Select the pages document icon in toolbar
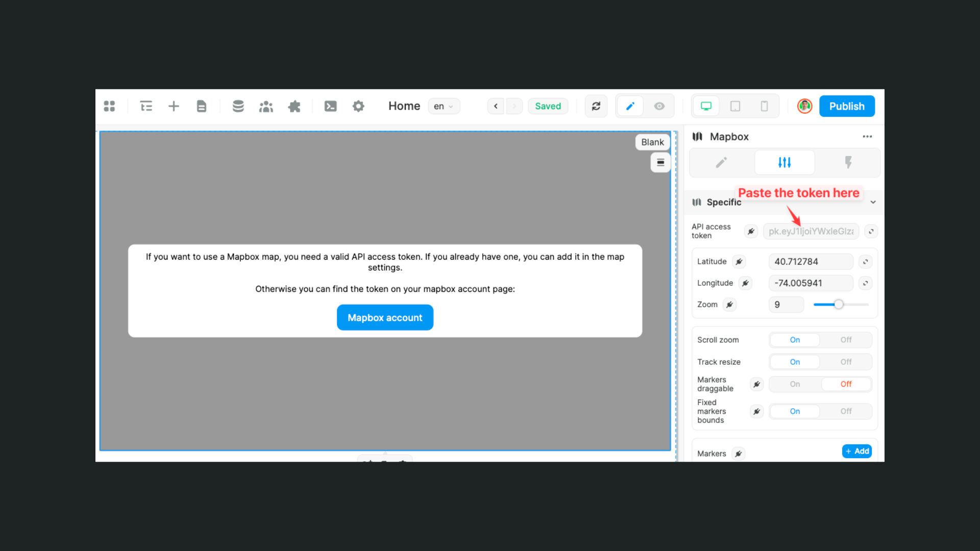Viewport: 980px width, 551px height. tap(201, 106)
